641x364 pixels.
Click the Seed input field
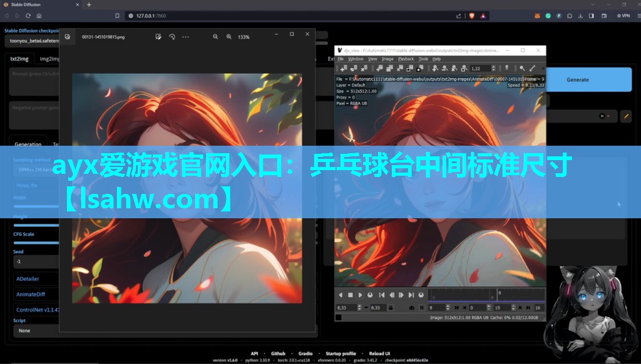[x=36, y=261]
